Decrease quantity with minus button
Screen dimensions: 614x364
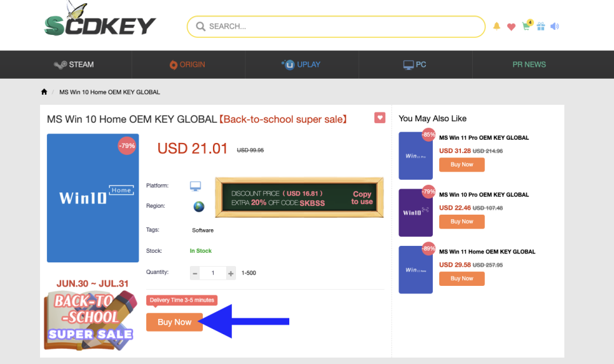[x=194, y=273]
